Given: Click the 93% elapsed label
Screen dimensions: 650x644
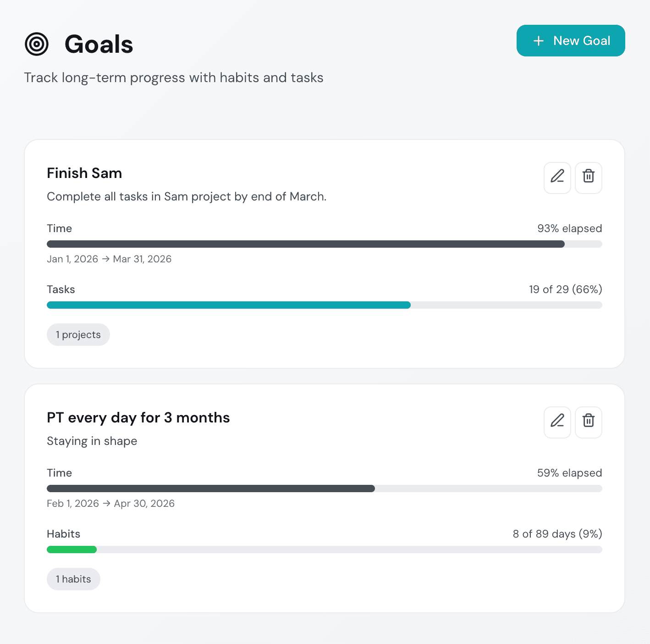Looking at the screenshot, I should click(569, 228).
